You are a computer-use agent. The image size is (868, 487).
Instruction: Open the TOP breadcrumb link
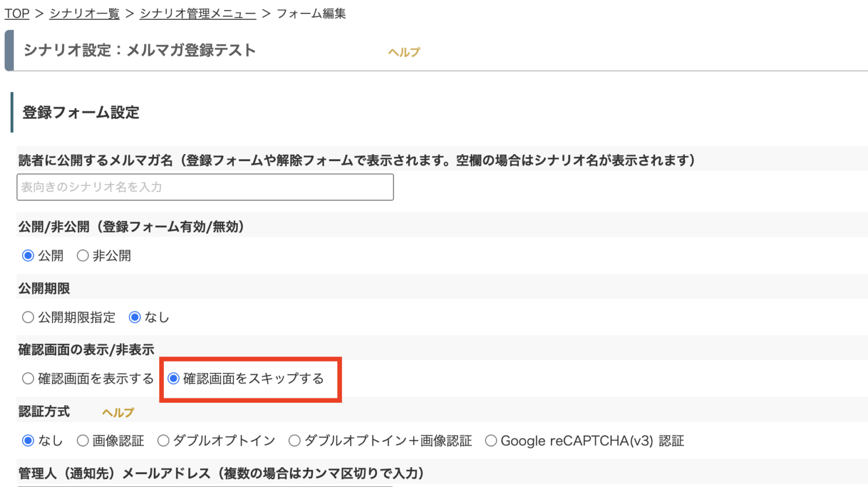(x=16, y=13)
